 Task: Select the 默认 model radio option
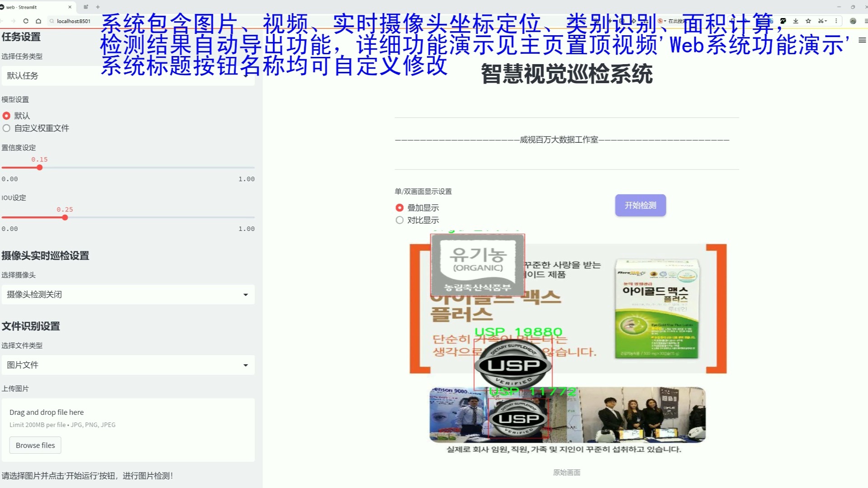click(x=16, y=116)
